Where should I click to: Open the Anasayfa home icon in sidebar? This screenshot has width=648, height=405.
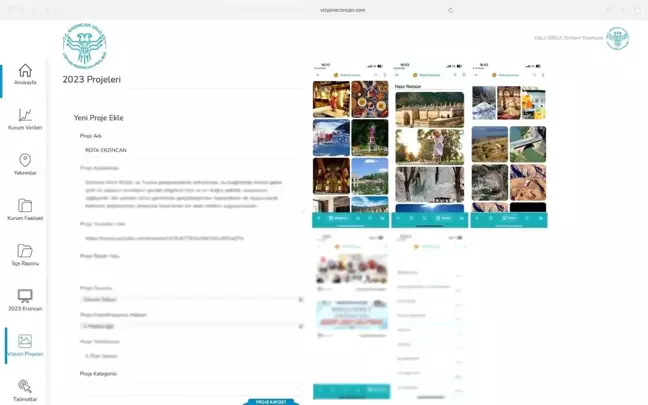[x=25, y=71]
